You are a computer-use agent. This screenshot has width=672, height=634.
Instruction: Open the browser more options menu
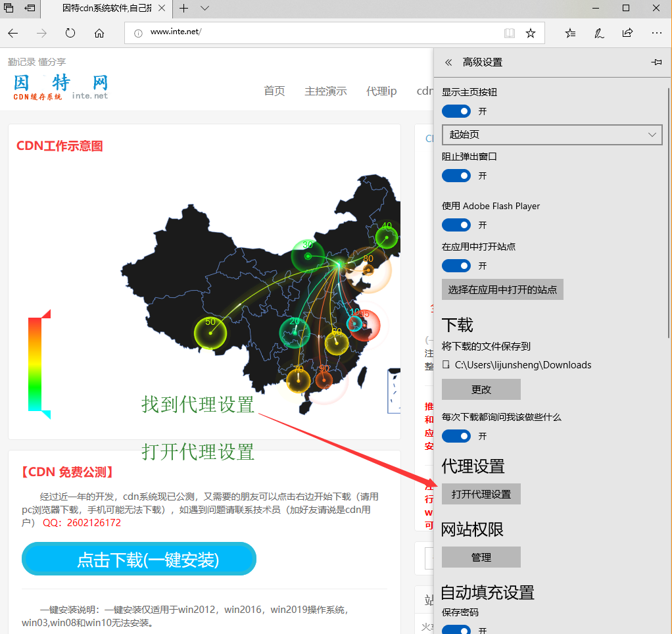(x=656, y=33)
